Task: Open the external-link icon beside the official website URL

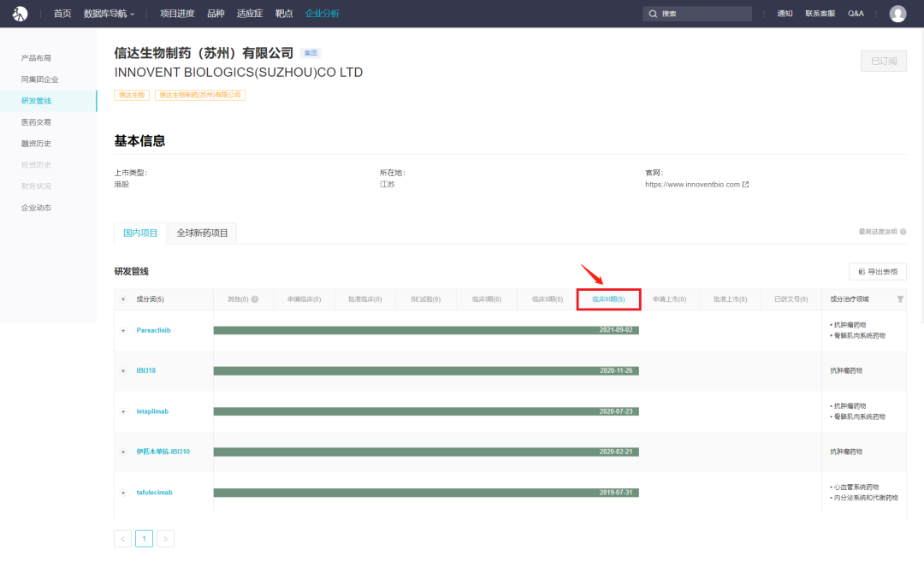Action: (745, 184)
